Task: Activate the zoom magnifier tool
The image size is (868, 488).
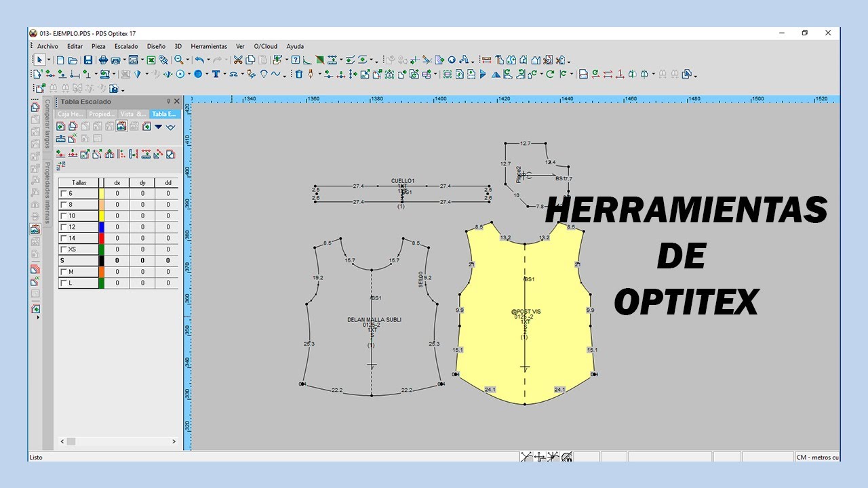Action: pyautogui.click(x=178, y=60)
